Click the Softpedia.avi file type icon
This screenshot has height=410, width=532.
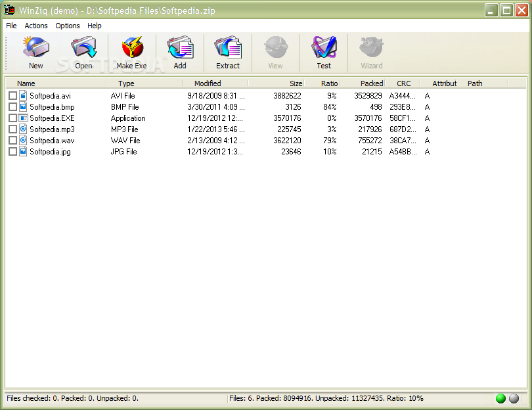click(x=23, y=95)
